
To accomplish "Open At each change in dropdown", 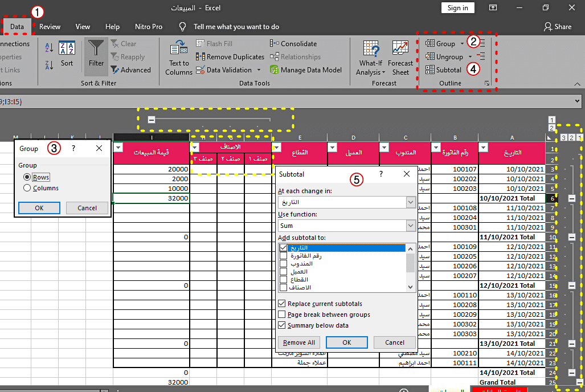I will (410, 202).
